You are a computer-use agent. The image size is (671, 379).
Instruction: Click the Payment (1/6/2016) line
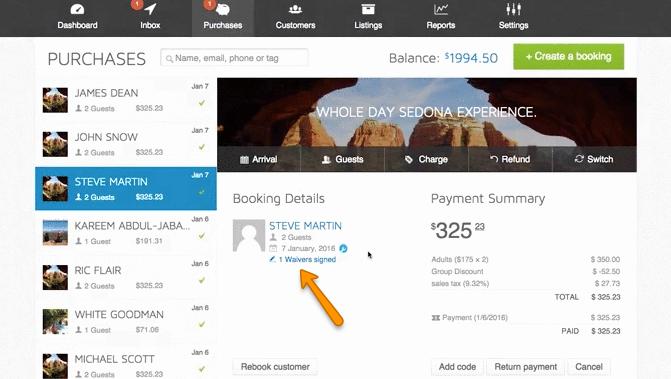(526, 317)
